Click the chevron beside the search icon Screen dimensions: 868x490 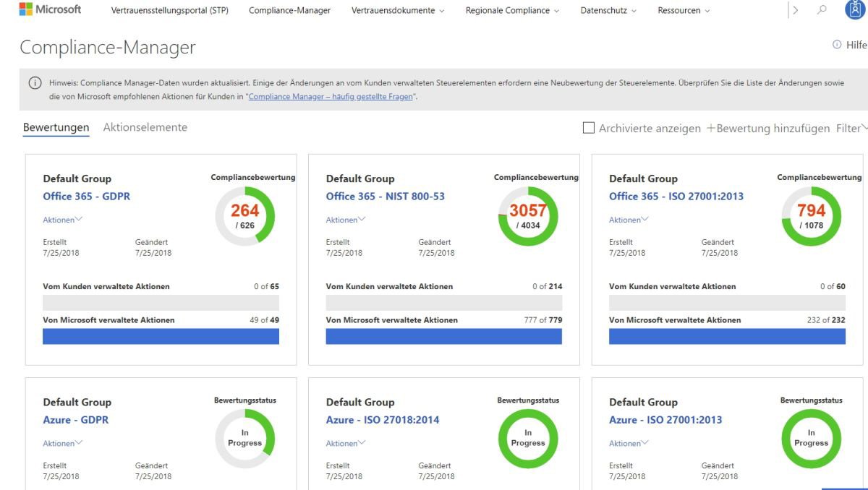click(x=796, y=10)
